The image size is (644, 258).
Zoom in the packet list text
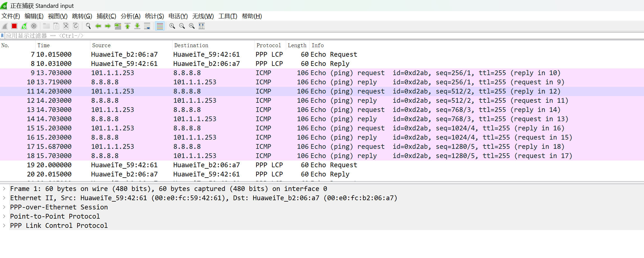pyautogui.click(x=172, y=26)
